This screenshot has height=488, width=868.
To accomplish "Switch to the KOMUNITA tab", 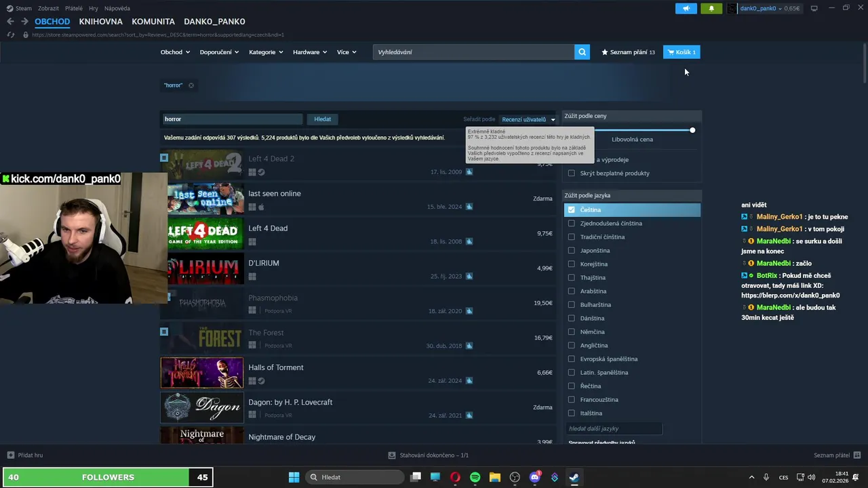I will coord(153,22).
